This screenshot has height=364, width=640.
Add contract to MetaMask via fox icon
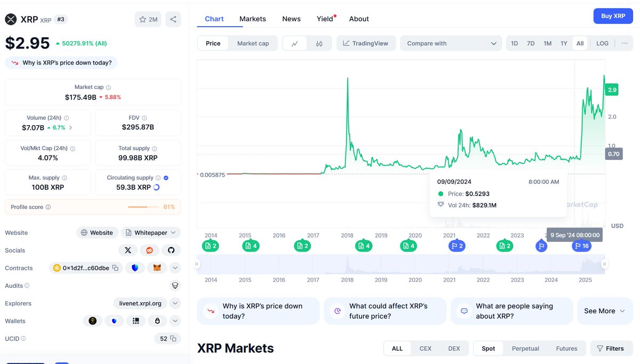point(157,268)
